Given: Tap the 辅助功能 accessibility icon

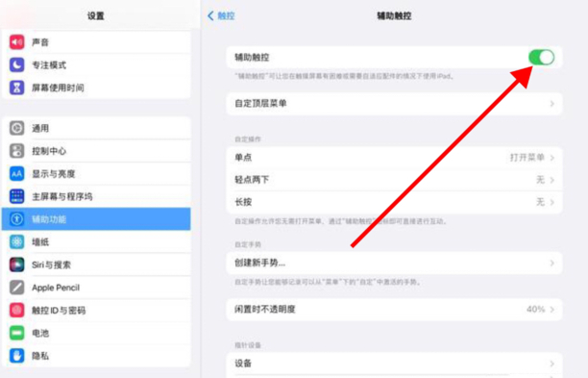Looking at the screenshot, I should [16, 219].
